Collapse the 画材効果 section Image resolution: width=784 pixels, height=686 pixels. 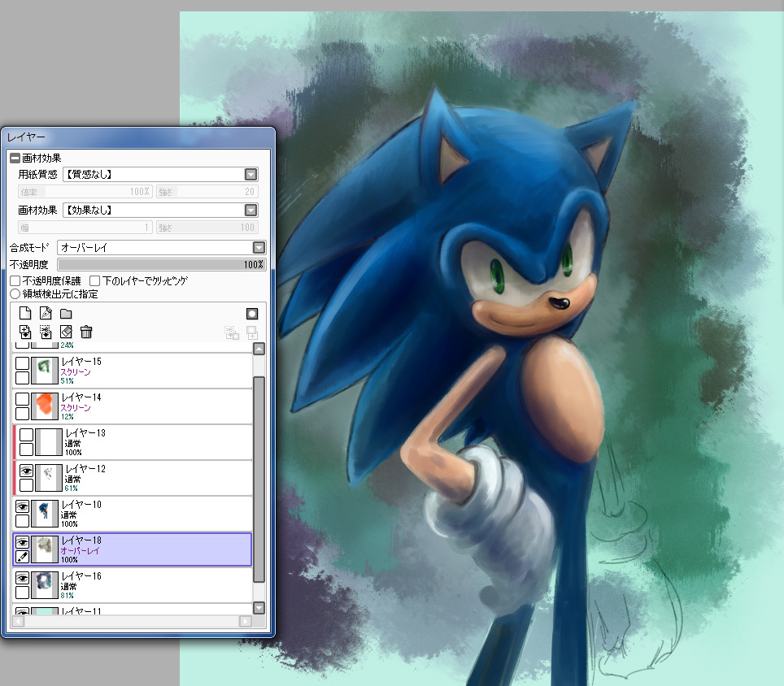point(15,158)
